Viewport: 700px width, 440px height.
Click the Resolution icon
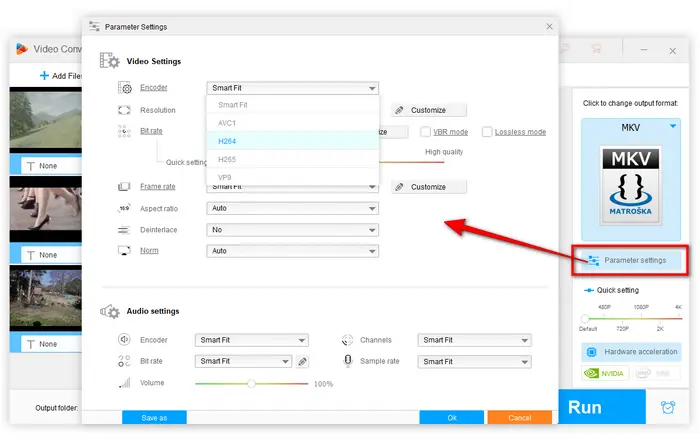point(124,110)
